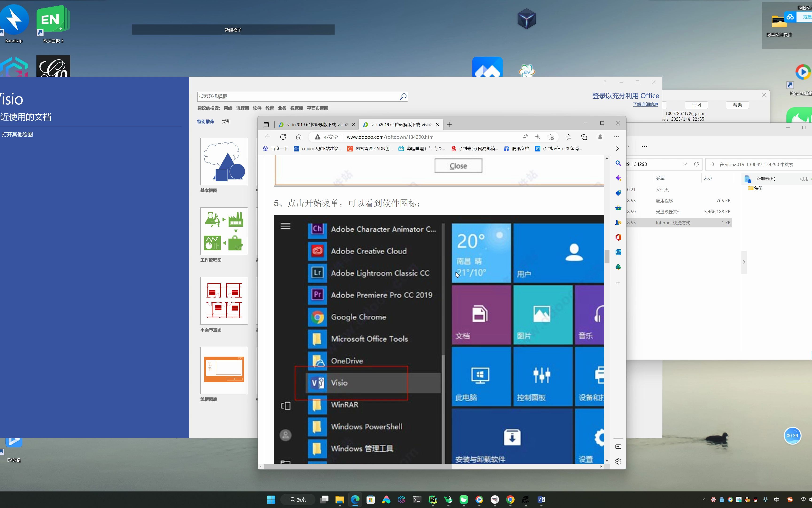Screen dimensions: 812x508
Task: Open the Discover sparkle icon in the Edge sidebar
Action: pos(618,178)
